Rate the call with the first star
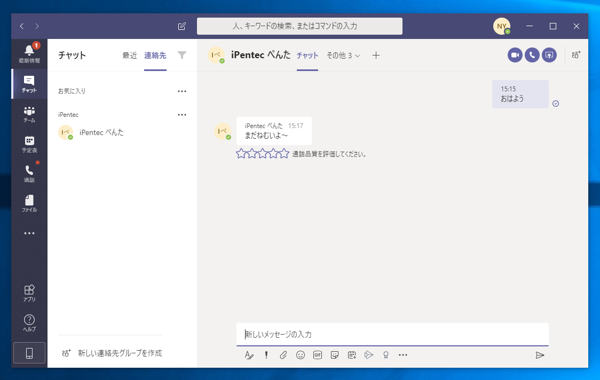 coord(241,154)
